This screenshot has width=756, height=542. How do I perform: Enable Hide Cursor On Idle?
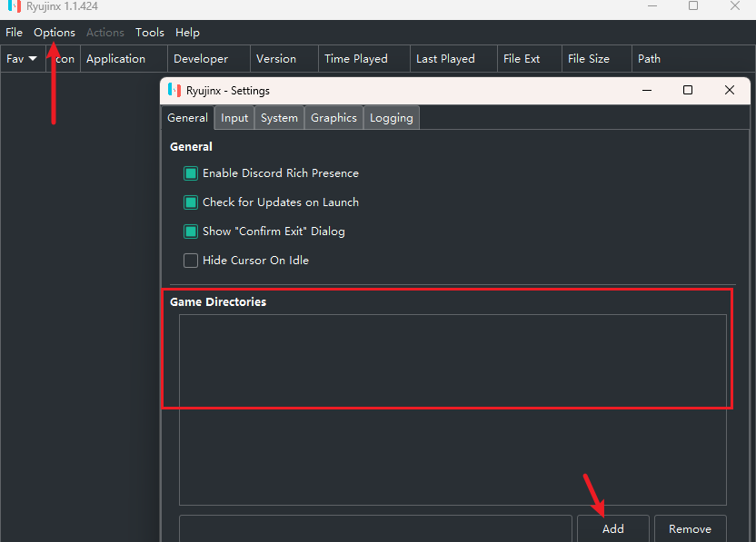point(191,261)
